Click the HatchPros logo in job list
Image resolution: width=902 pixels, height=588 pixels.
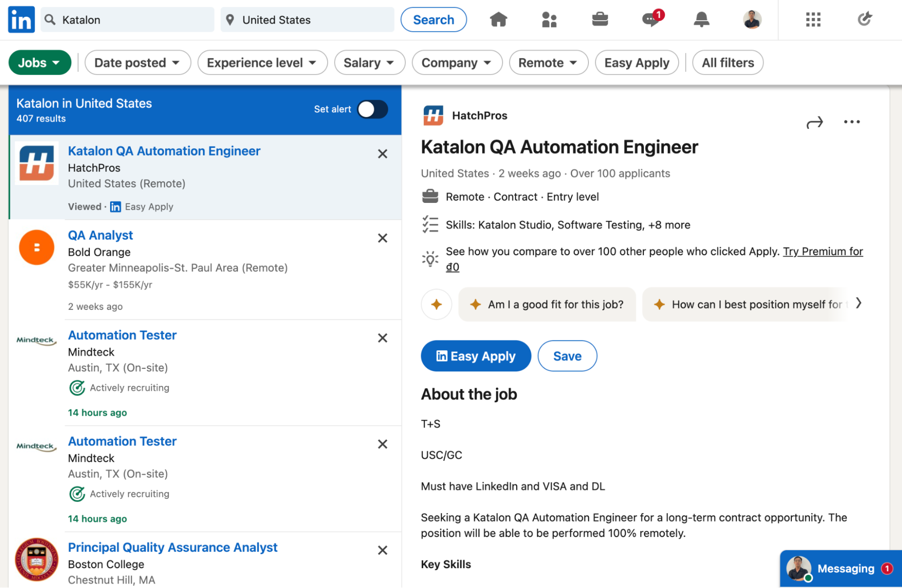click(37, 163)
